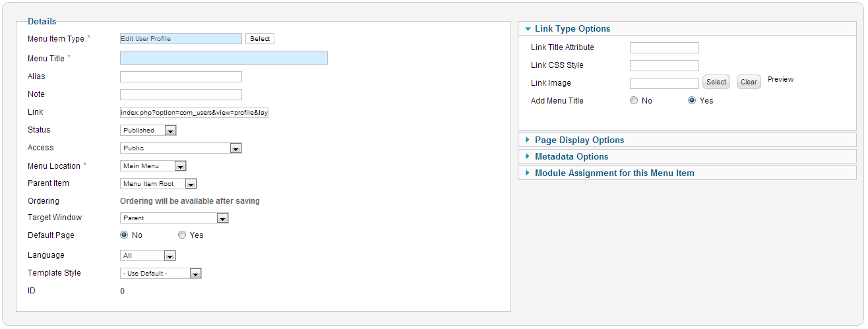Click the Menu Title input field
Screen dimensions: 868x329
tap(224, 58)
